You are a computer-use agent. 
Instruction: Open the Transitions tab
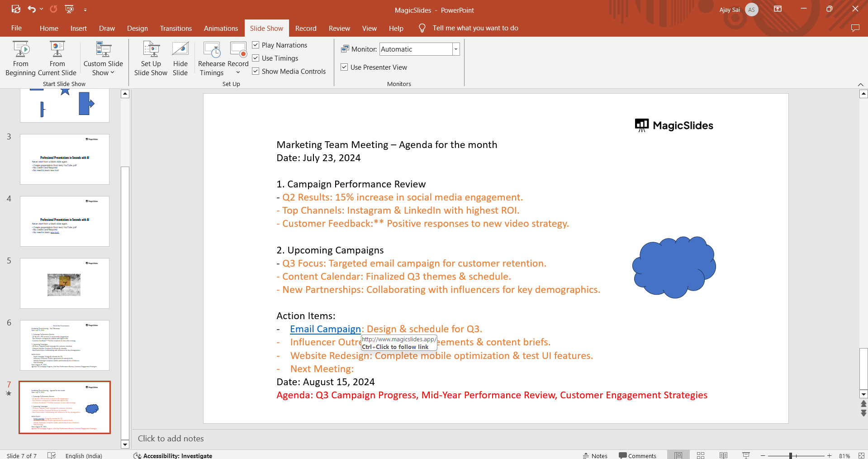(175, 28)
